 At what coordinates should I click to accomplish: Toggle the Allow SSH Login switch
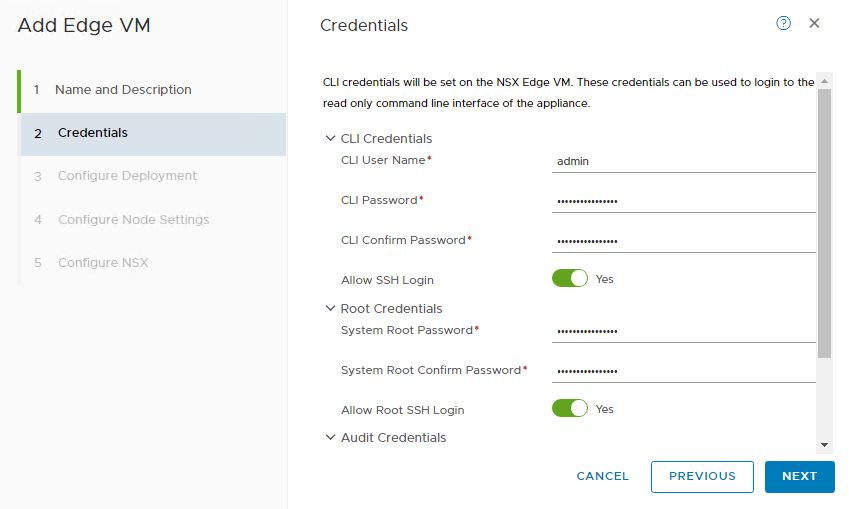pos(570,279)
